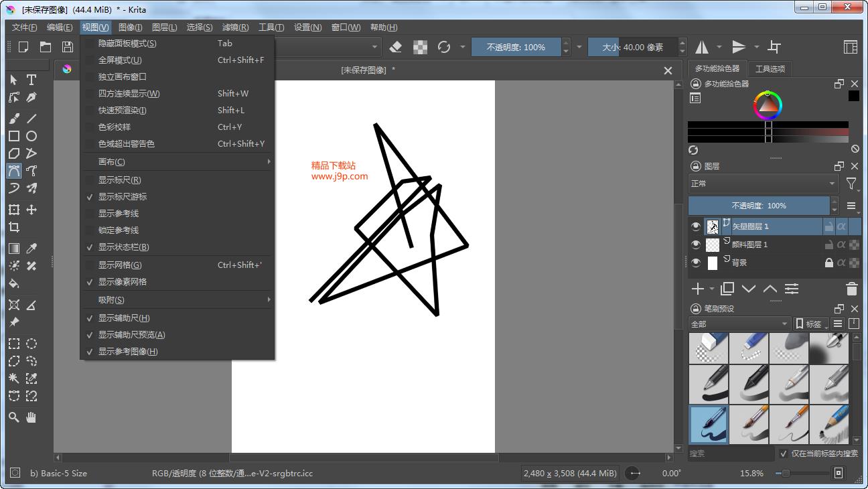Select the freehand brush tool
868x489 pixels.
[14, 119]
